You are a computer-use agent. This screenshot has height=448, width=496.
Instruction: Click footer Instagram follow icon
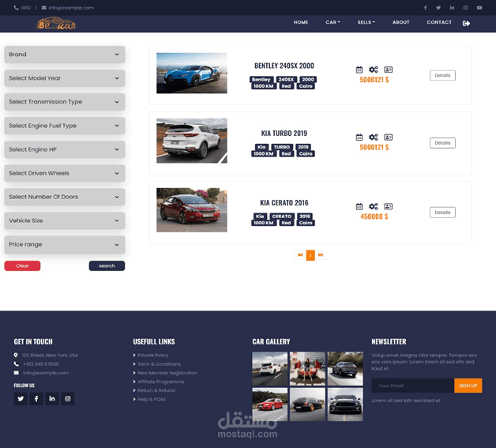coord(68,399)
